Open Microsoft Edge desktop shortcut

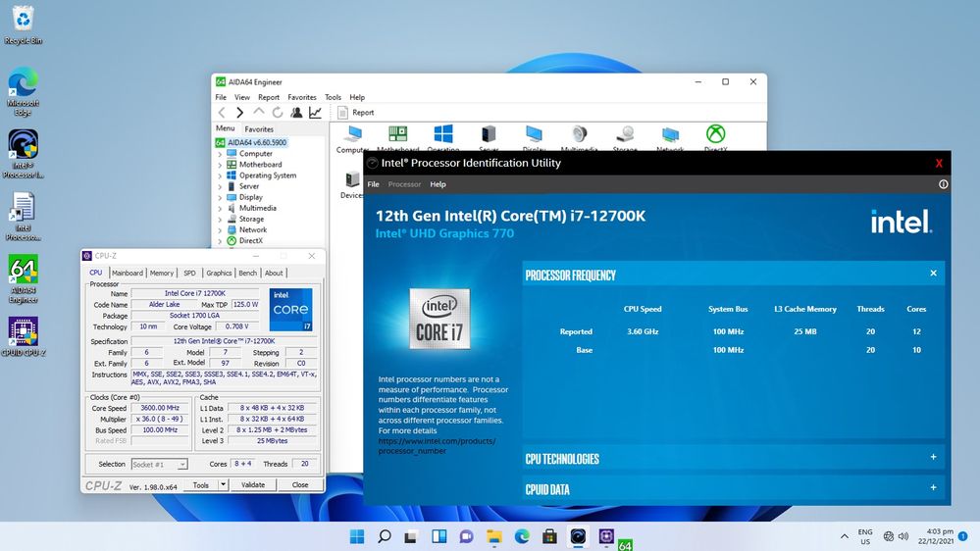pos(24,91)
